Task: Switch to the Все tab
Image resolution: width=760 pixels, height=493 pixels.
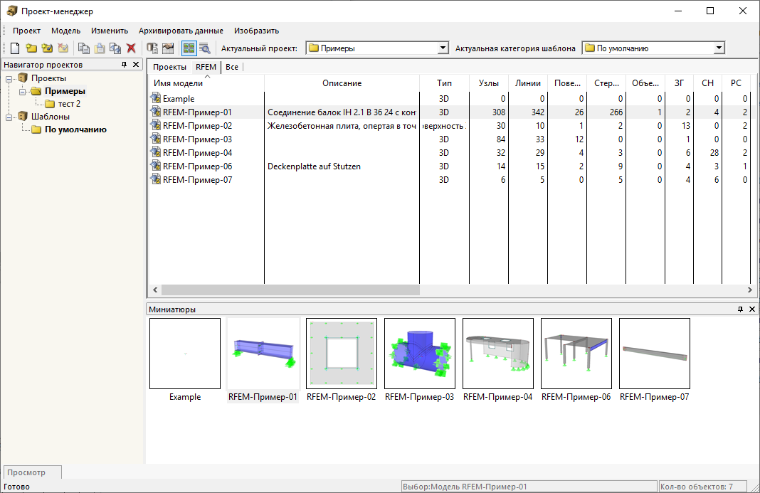Action: [232, 67]
